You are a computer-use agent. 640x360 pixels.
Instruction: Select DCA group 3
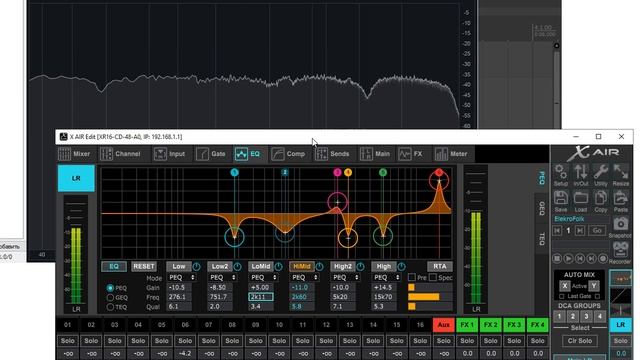[x=586, y=316]
